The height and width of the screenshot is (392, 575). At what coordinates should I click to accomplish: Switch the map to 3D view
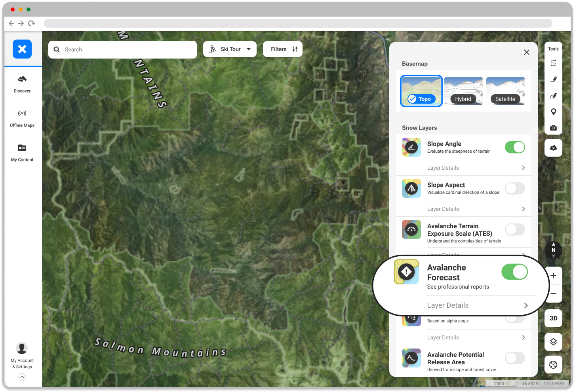[554, 318]
